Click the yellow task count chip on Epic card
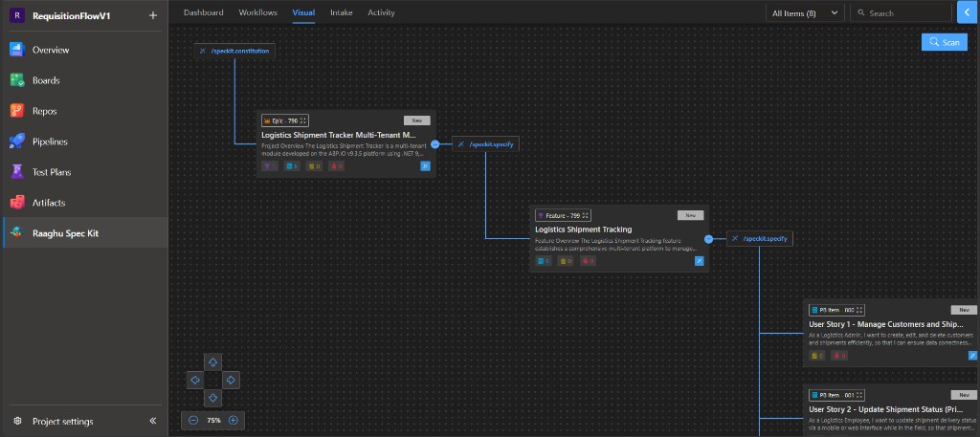This screenshot has width=980, height=437. 314,166
